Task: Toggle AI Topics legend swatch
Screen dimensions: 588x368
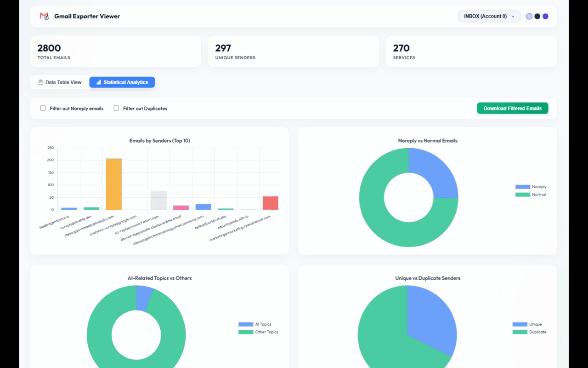Action: pyautogui.click(x=246, y=324)
